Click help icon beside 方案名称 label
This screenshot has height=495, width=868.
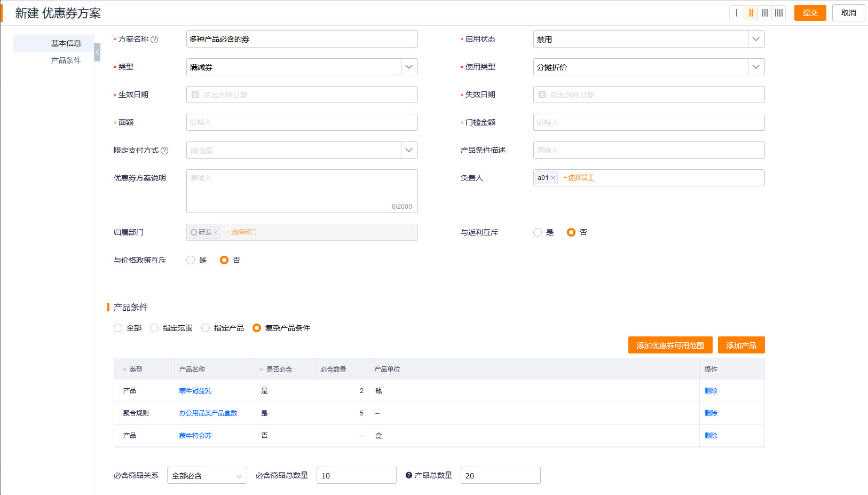point(154,39)
